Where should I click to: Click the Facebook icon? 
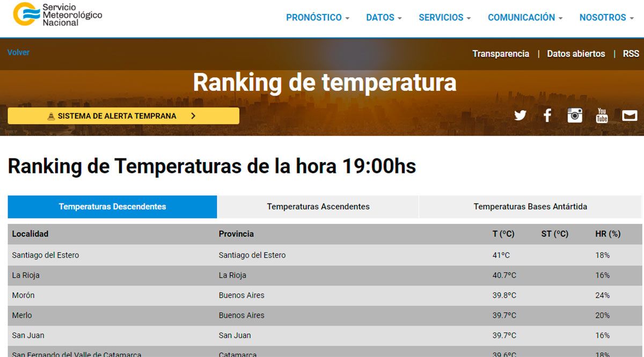tap(547, 115)
